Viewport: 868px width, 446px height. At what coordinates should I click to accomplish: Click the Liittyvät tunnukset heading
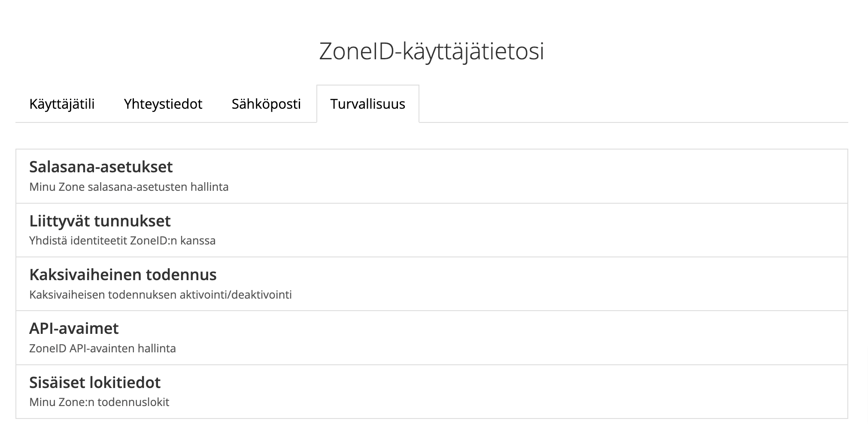pos(100,221)
